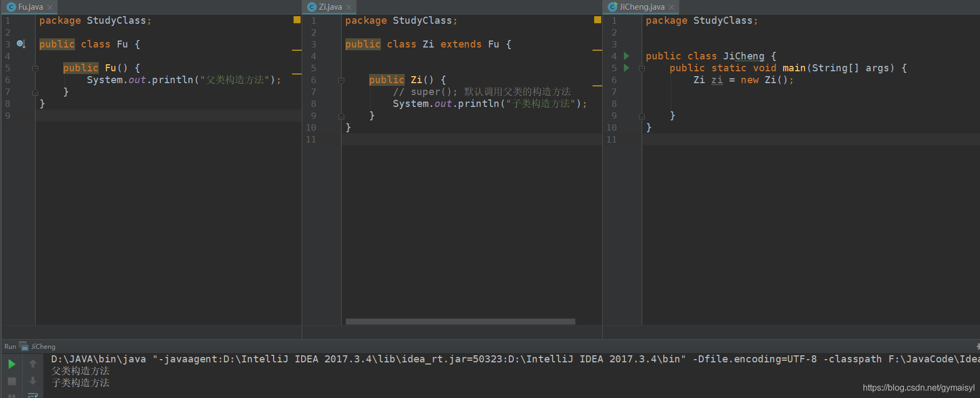Click 'String[] args' parameter in main
The image size is (980, 398).
tap(850, 68)
